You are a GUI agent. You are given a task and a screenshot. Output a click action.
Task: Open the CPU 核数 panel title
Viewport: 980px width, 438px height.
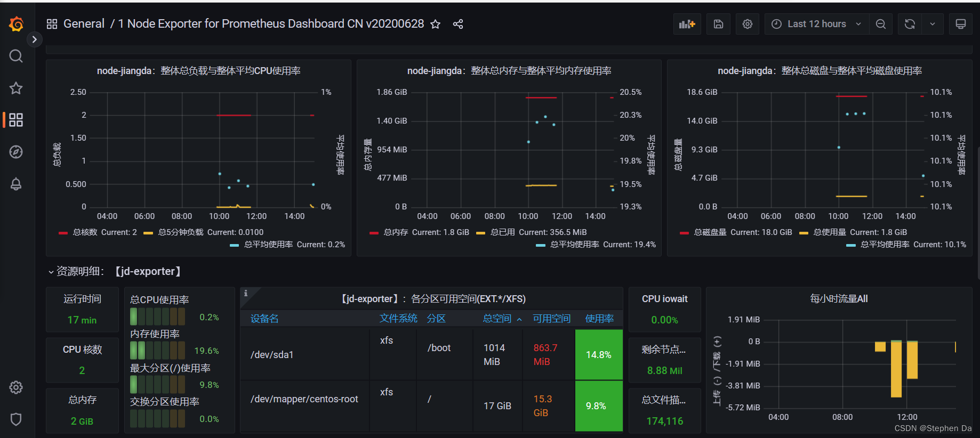[x=82, y=350]
